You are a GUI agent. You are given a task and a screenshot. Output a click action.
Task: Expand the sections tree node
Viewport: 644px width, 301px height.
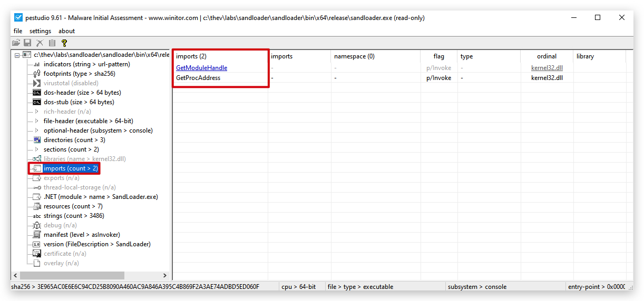click(x=37, y=149)
